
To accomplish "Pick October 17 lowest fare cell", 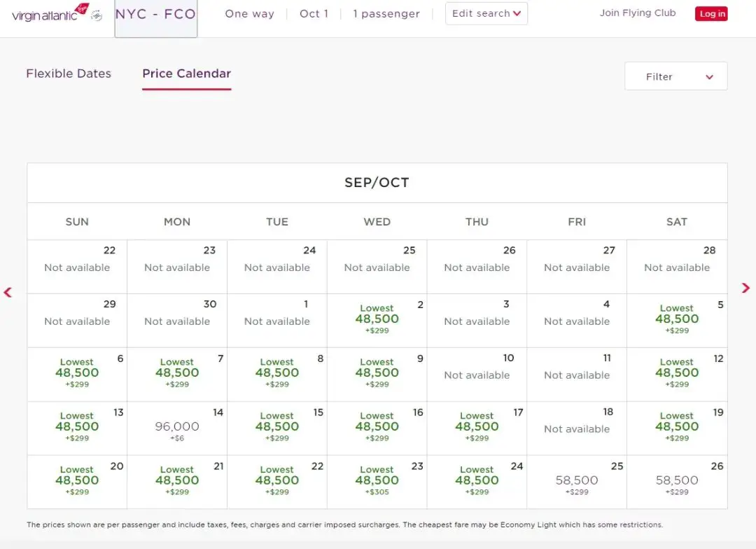I will pyautogui.click(x=477, y=427).
